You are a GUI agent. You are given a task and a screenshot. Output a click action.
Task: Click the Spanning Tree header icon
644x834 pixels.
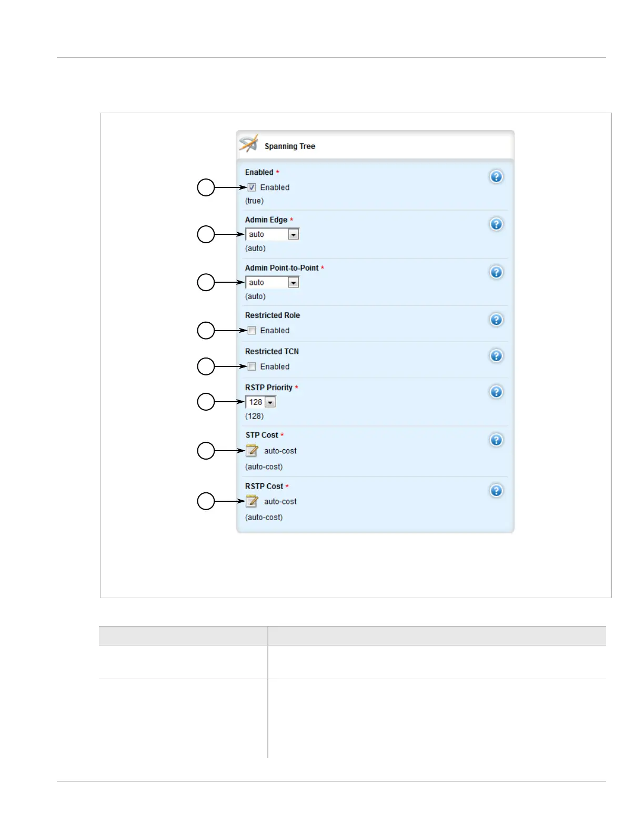(x=249, y=144)
